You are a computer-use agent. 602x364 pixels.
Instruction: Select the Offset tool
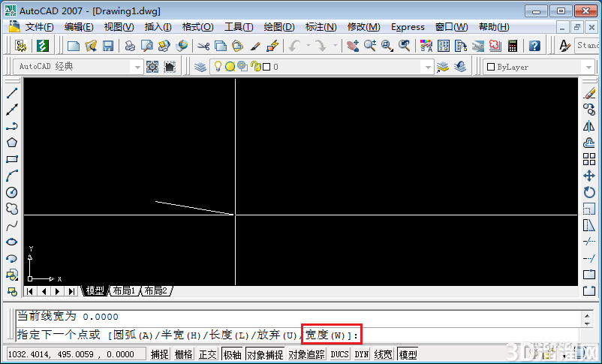589,143
